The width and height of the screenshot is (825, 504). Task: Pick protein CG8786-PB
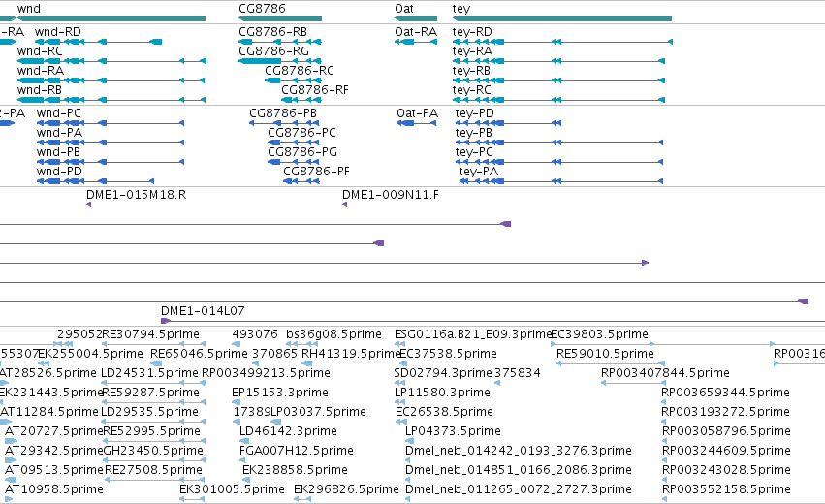(283, 113)
